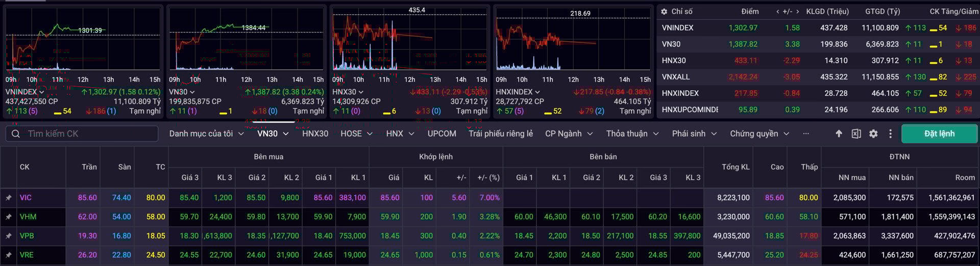The width and height of the screenshot is (980, 266).
Task: Click the up arrow icon beside Excel export
Action: (x=839, y=134)
